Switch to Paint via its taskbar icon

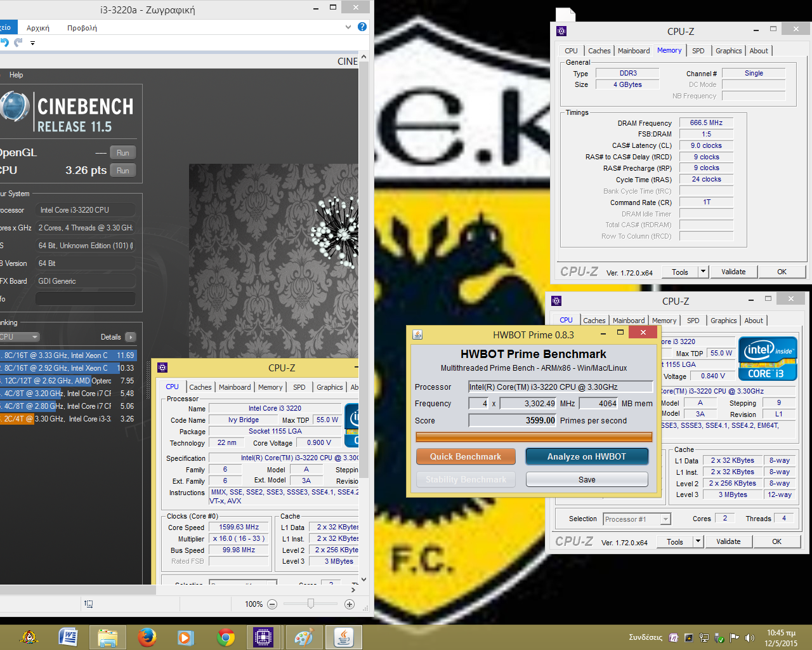(x=304, y=637)
